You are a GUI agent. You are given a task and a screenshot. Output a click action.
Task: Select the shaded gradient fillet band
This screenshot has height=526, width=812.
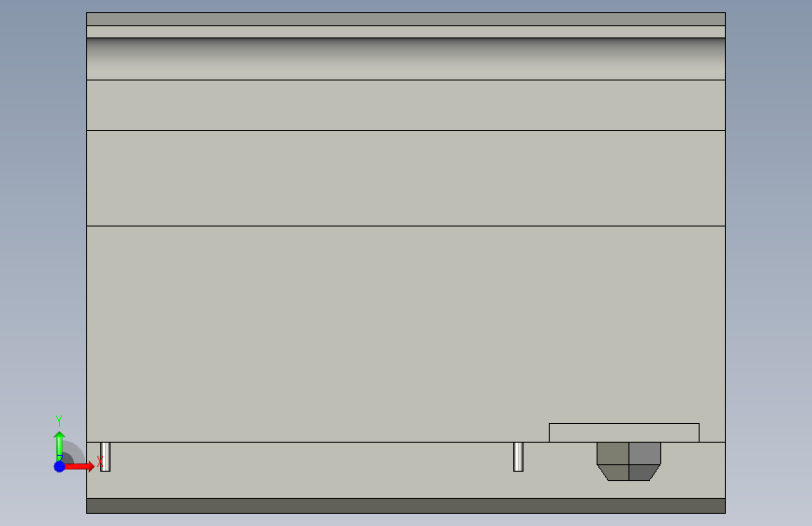point(406,59)
